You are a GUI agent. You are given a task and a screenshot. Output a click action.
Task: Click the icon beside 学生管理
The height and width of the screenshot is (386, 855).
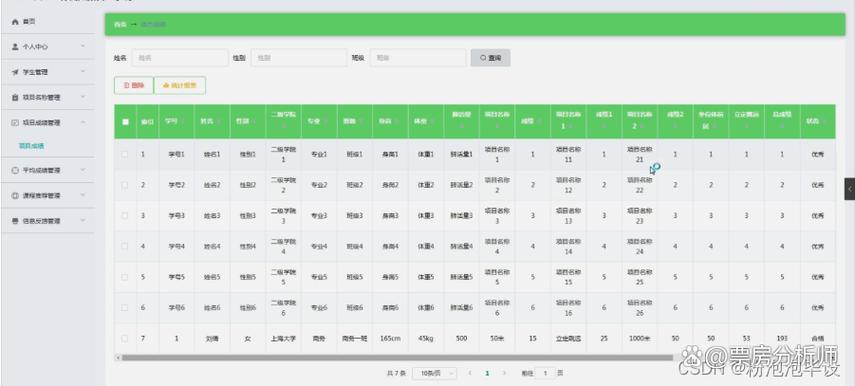tap(15, 72)
